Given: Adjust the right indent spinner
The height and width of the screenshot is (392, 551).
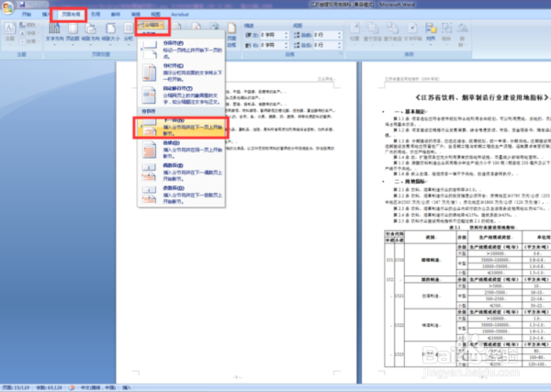Looking at the screenshot, I should (287, 45).
